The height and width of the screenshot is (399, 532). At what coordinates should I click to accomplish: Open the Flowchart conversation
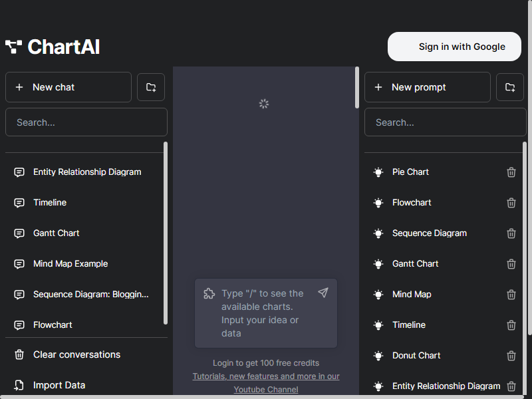click(x=84, y=325)
